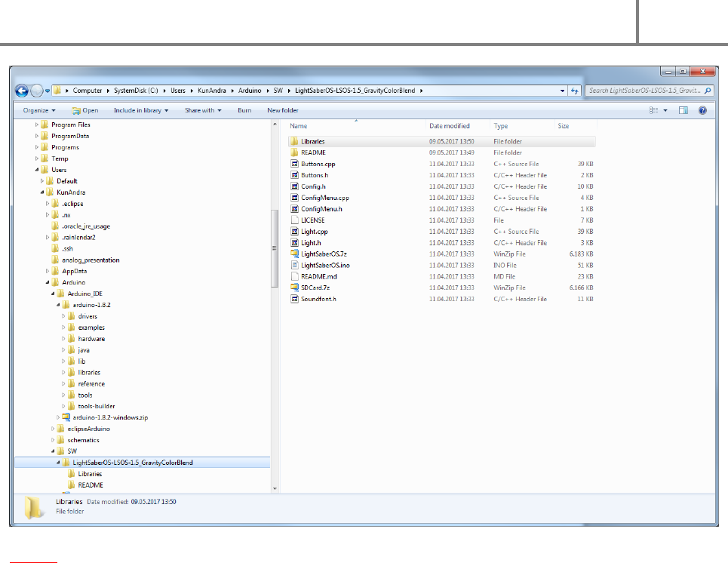The width and height of the screenshot is (728, 563).
Task: Select the Libraries folder icon in file list
Action: click(294, 141)
